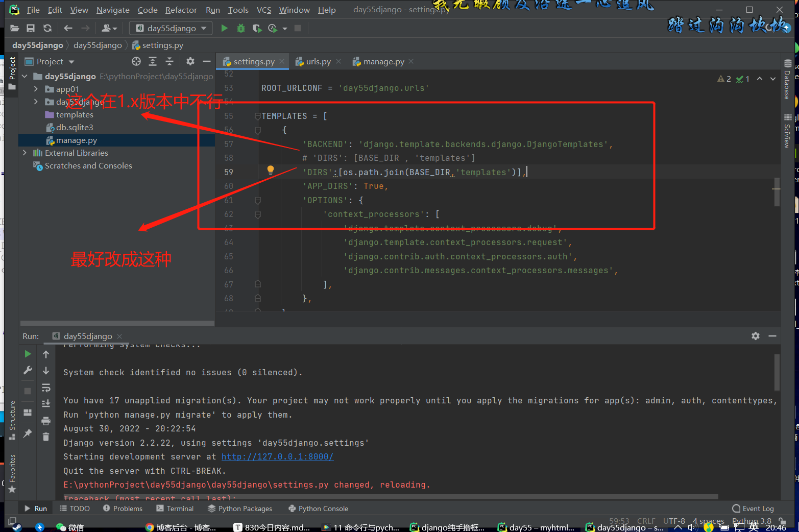Fold the OPTIONS block at line 61

coord(258,201)
